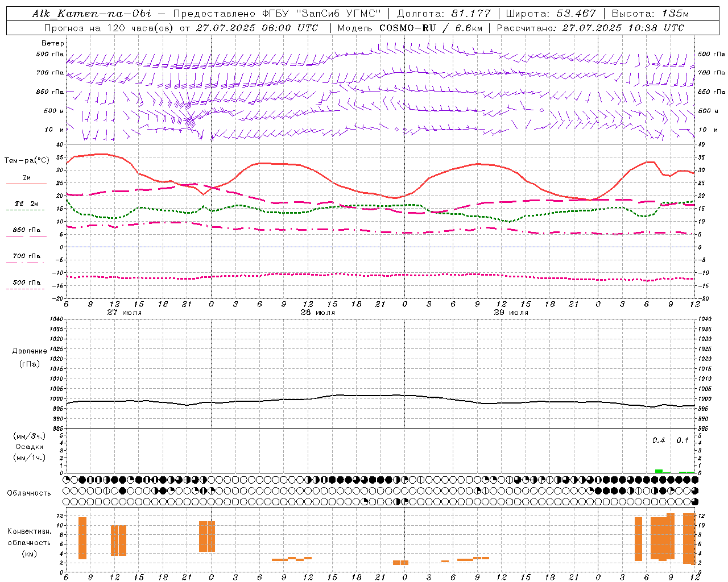Viewport: 728px width, 582px height.
Task: Select the Осадки precipitation label
Action: [30, 447]
